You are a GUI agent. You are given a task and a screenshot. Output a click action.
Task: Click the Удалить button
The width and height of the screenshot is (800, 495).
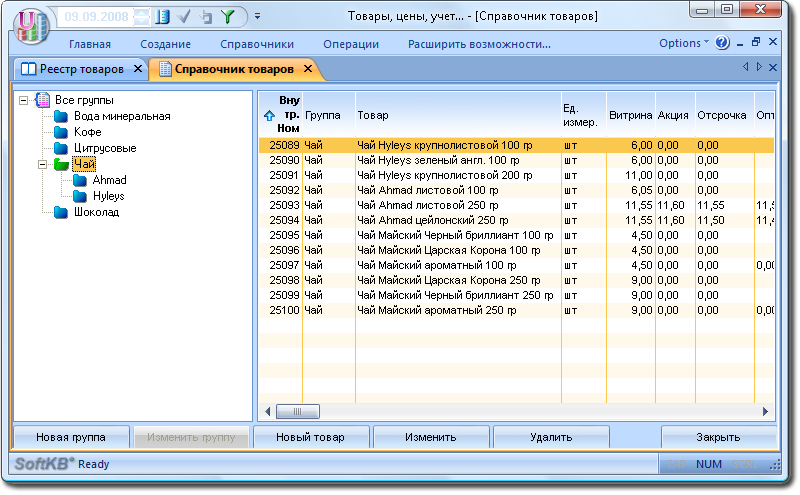point(551,437)
